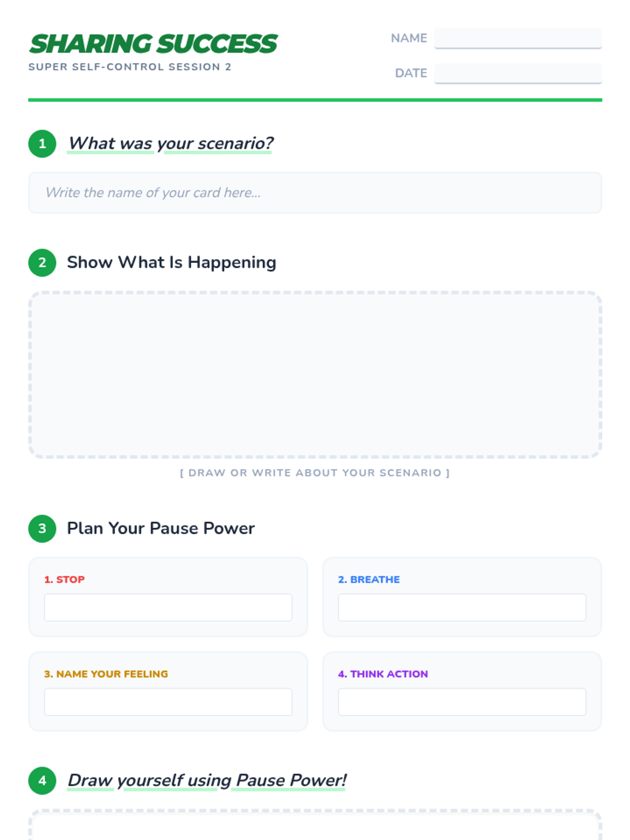
Task: Click the green number 1 circle
Action: (43, 143)
